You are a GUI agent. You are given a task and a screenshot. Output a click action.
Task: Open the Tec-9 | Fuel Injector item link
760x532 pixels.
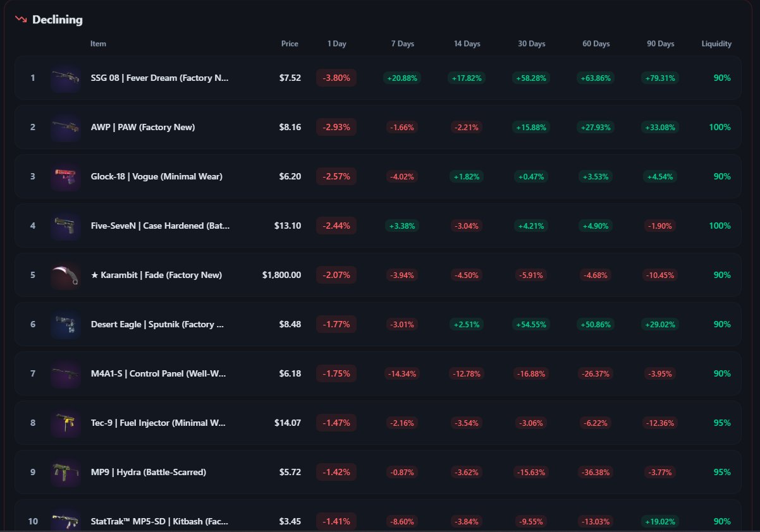[x=158, y=423]
